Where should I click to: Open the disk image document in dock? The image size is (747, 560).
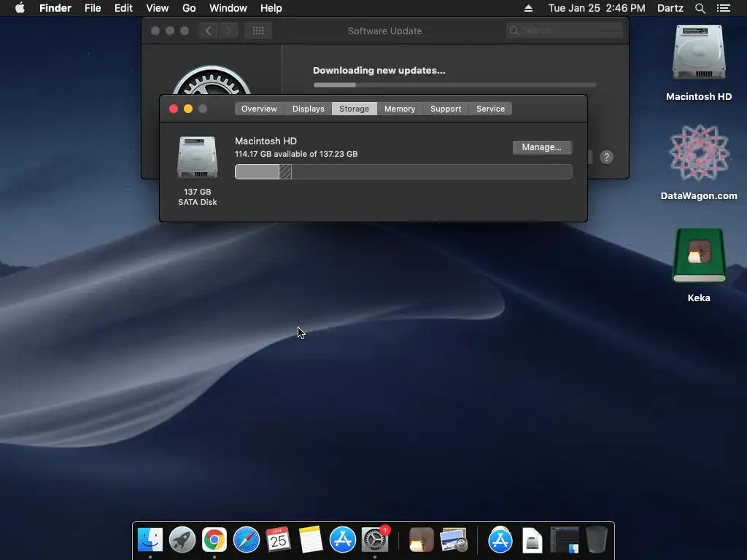[x=532, y=540]
